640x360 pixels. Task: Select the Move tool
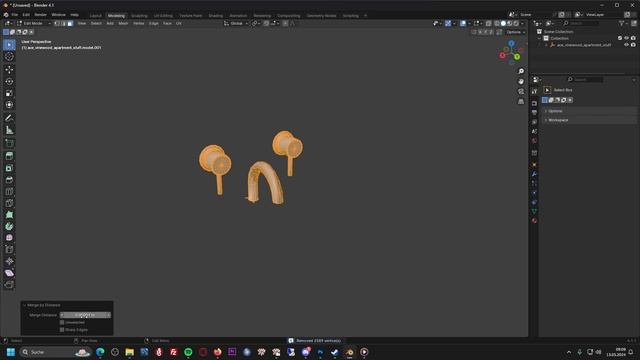point(9,70)
